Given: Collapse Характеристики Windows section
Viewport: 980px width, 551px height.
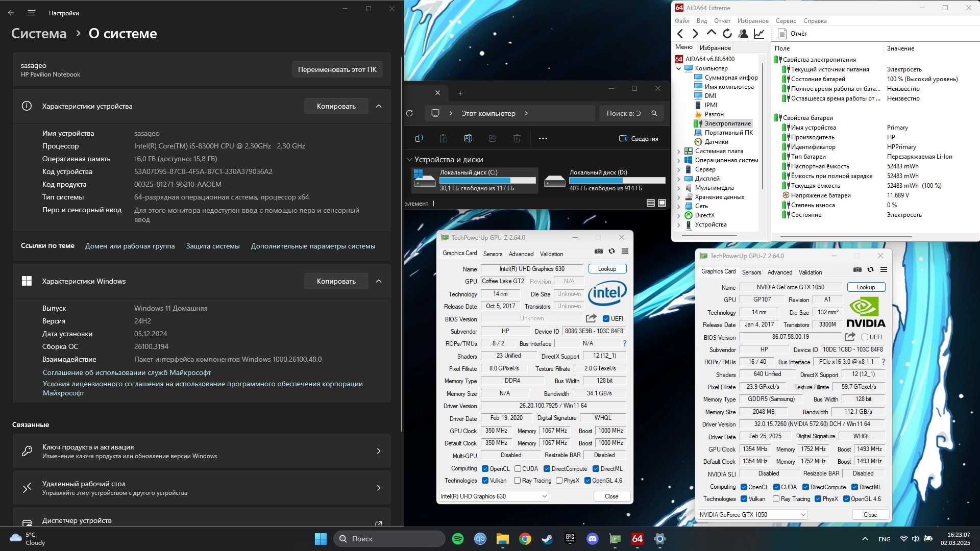Looking at the screenshot, I should 379,281.
